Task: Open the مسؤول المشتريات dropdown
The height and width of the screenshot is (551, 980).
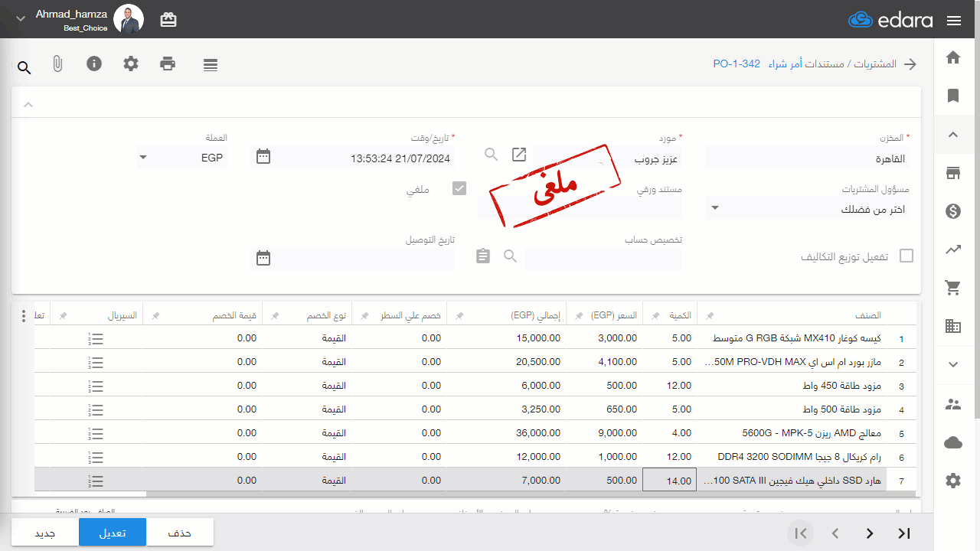Action: pyautogui.click(x=807, y=208)
